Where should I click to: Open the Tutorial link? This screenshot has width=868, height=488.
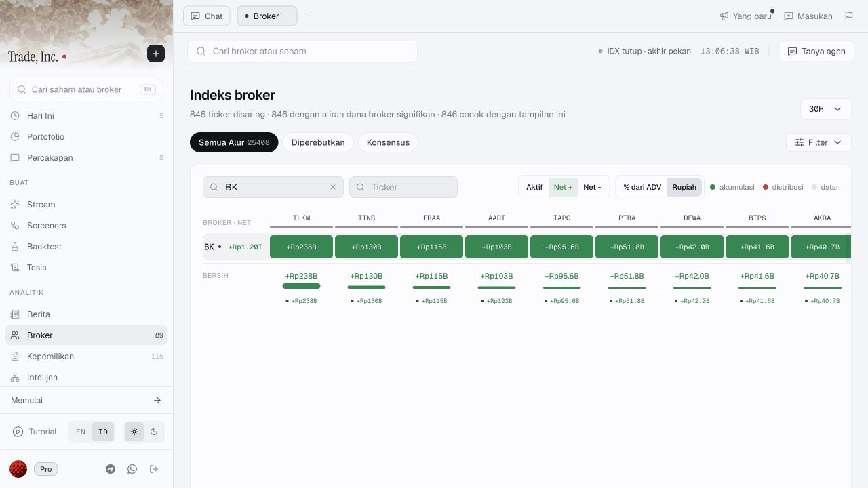[x=35, y=432]
